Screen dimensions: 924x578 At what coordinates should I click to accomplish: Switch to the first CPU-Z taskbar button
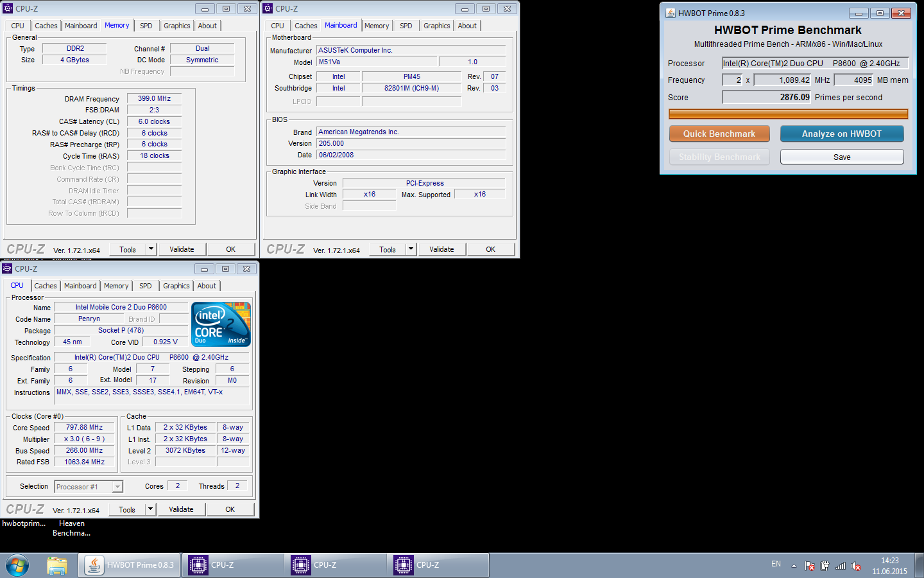(232, 565)
